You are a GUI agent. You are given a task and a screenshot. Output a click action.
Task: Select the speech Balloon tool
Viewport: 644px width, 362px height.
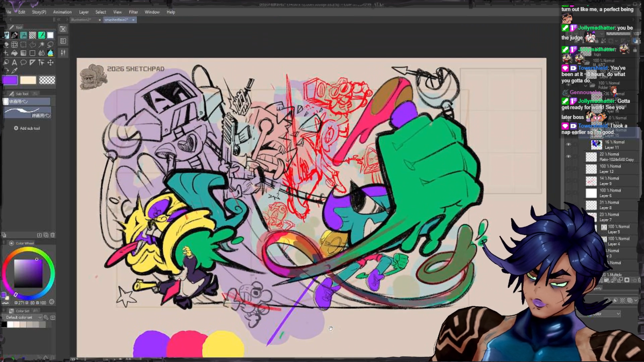point(23,62)
